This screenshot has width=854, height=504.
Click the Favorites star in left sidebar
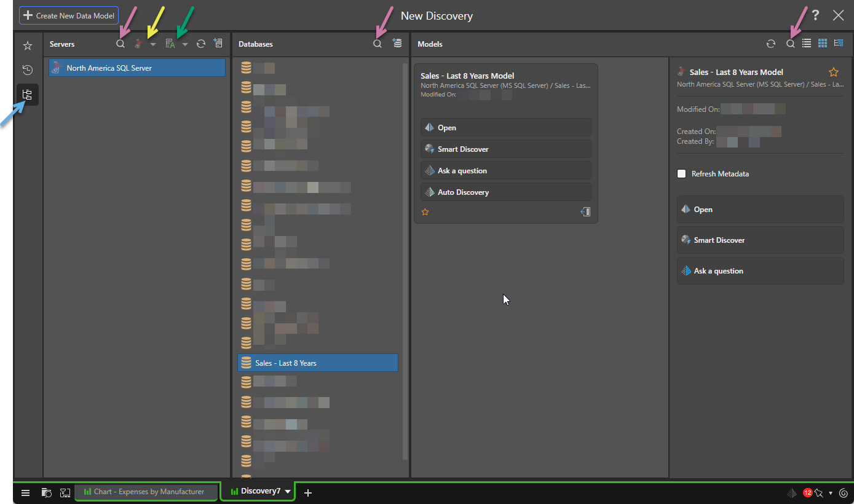click(x=27, y=45)
